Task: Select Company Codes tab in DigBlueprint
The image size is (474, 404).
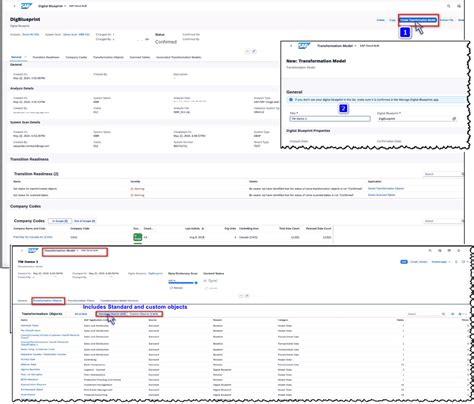Action: coord(76,57)
